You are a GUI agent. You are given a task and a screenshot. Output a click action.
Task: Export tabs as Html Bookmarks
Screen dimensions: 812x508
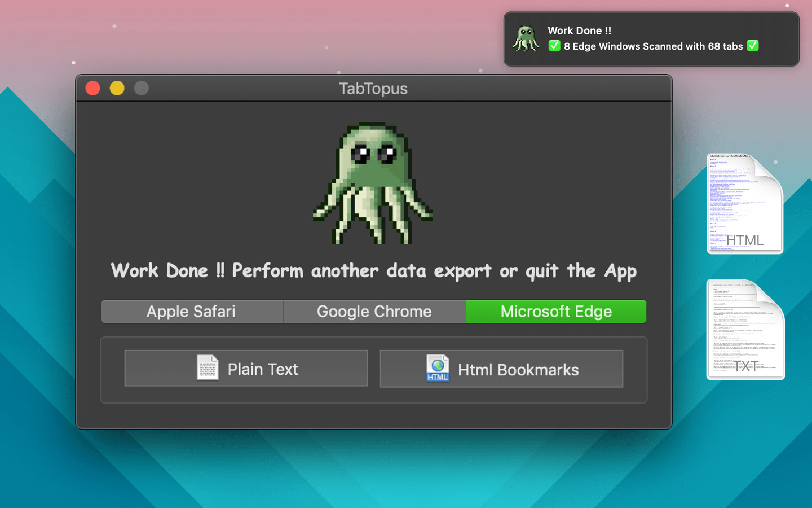(501, 369)
